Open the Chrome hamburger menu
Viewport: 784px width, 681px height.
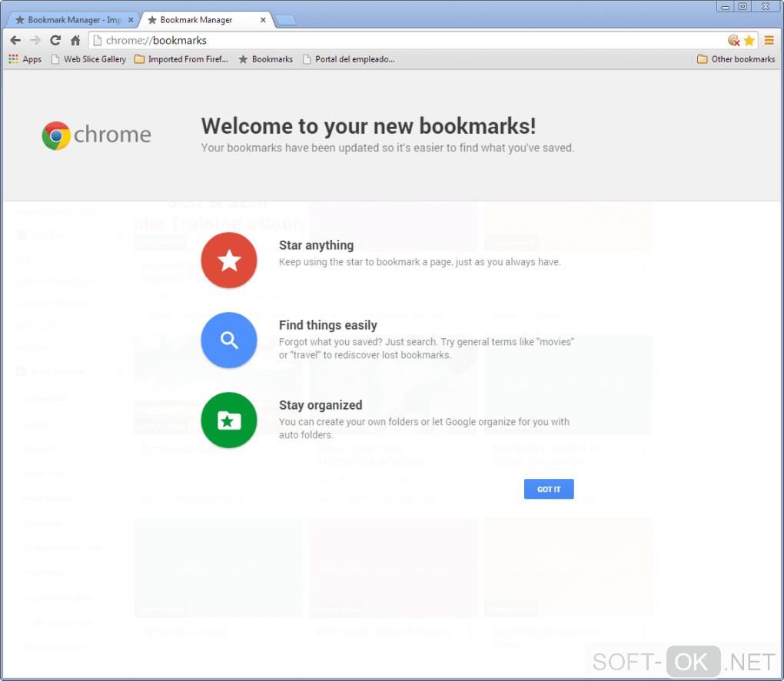[x=769, y=41]
